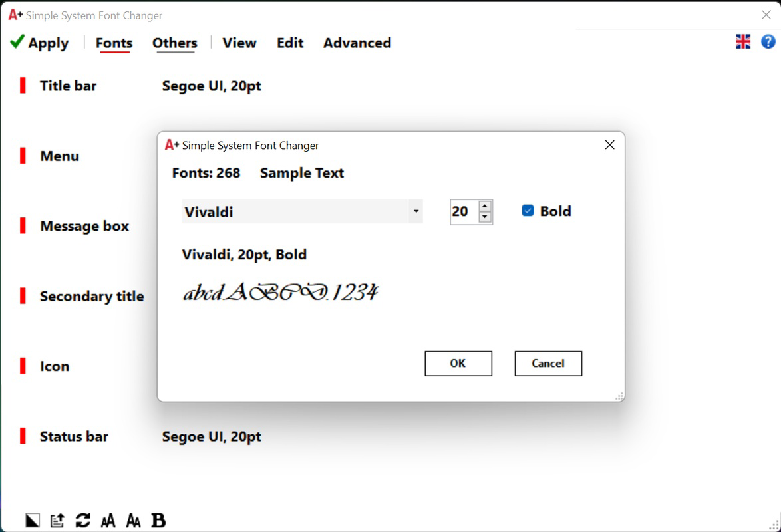Open the blue help question mark icon
The image size is (781, 532).
tap(768, 41)
